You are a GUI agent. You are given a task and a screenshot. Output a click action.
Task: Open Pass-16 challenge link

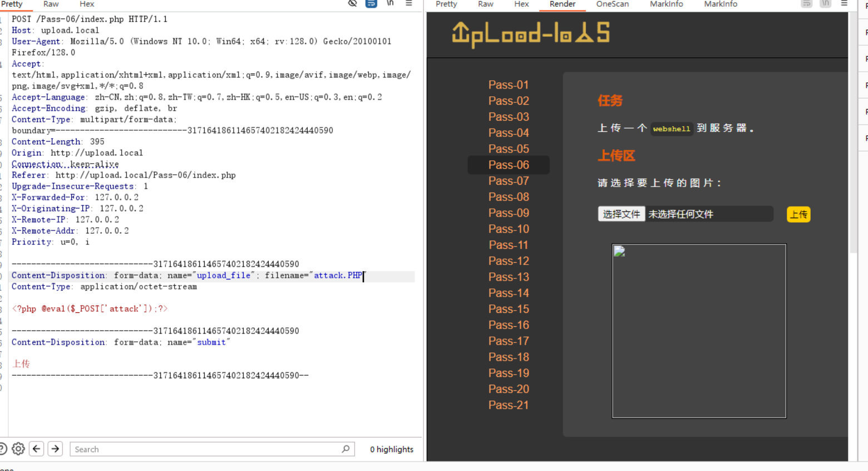click(x=509, y=325)
